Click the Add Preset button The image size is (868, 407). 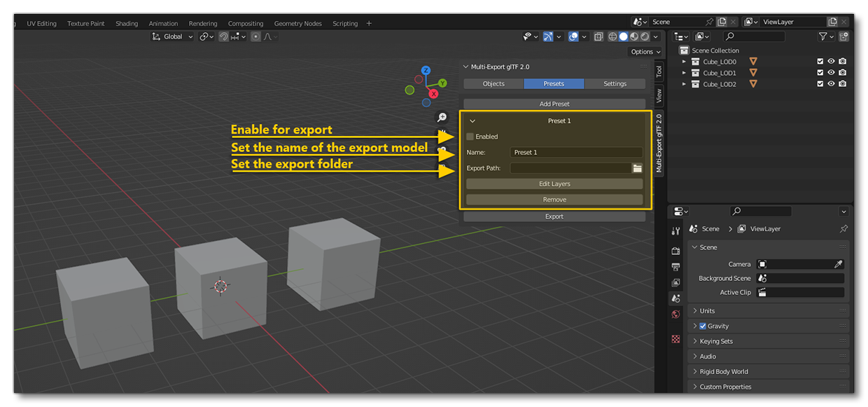coord(554,104)
